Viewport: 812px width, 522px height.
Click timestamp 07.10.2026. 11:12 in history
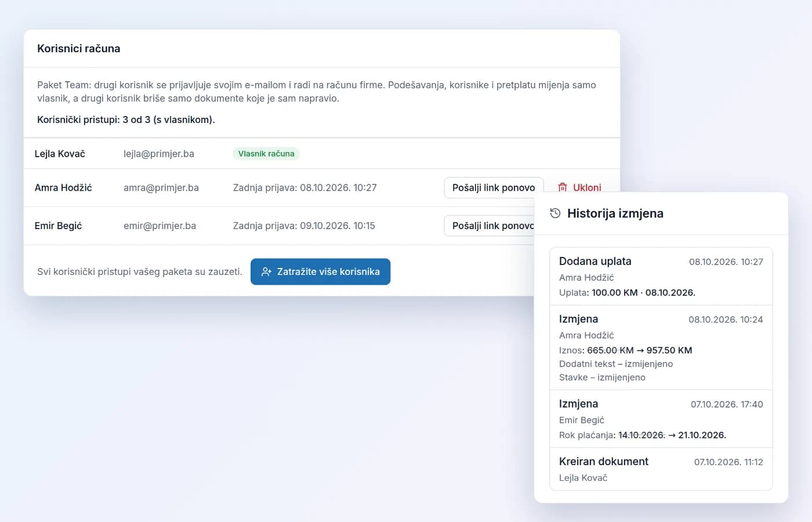coord(728,462)
